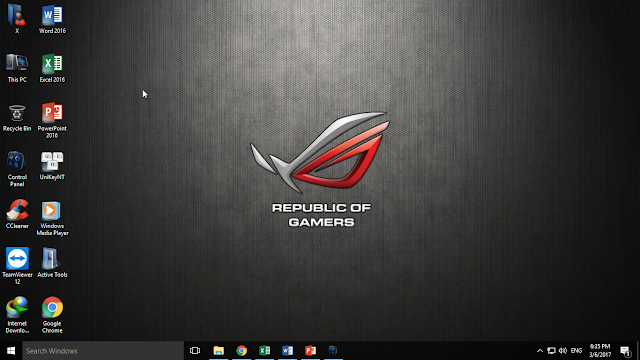Open File Explorer from the taskbar

219,351
